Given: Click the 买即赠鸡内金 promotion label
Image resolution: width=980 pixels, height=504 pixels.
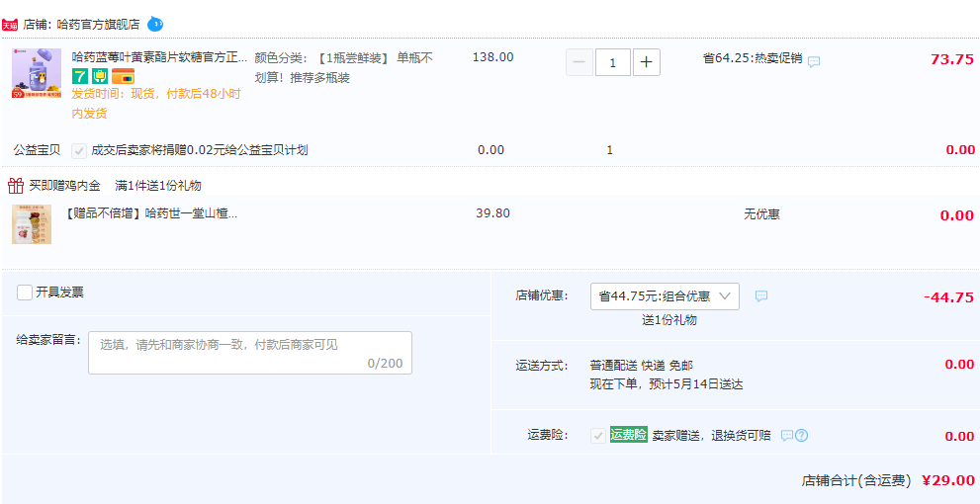Looking at the screenshot, I should pos(65,185).
